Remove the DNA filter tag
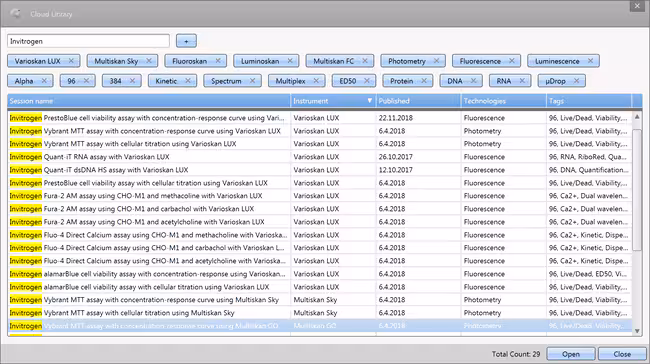 pyautogui.click(x=473, y=81)
